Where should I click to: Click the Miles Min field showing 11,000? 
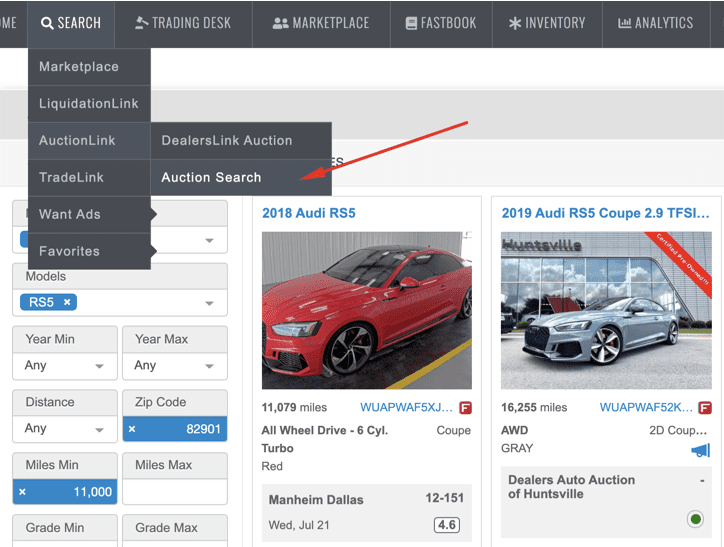tap(65, 492)
